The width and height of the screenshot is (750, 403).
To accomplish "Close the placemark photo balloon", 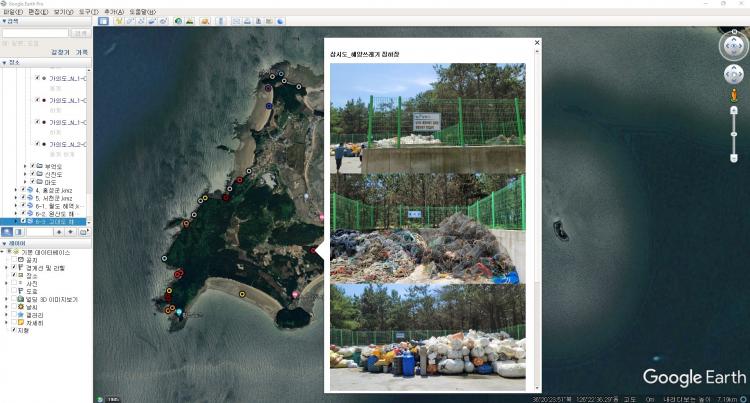I will click(x=537, y=43).
